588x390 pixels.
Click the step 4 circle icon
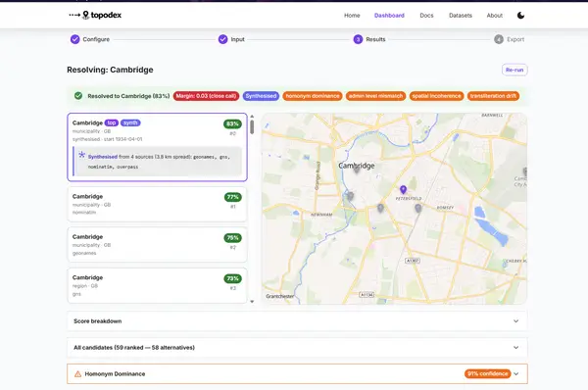(x=499, y=39)
